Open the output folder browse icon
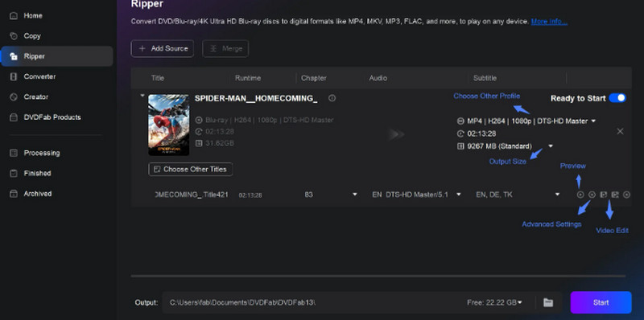Viewport: 644px width, 320px height. click(x=548, y=303)
